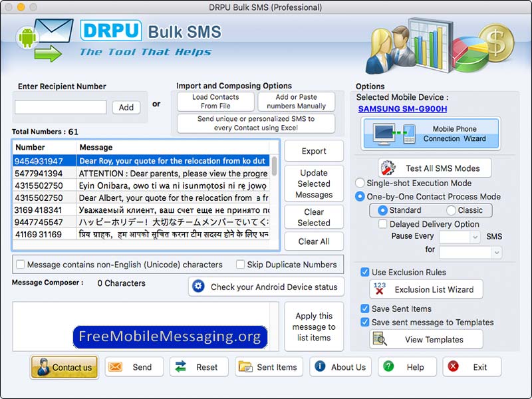Select row with number 5477941394
Screen dimensions: 532x399
(142, 174)
